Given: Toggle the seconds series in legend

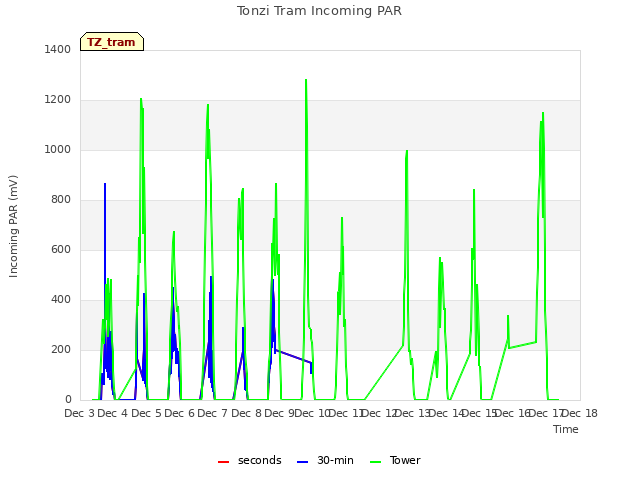Looking at the screenshot, I should click(x=250, y=460).
